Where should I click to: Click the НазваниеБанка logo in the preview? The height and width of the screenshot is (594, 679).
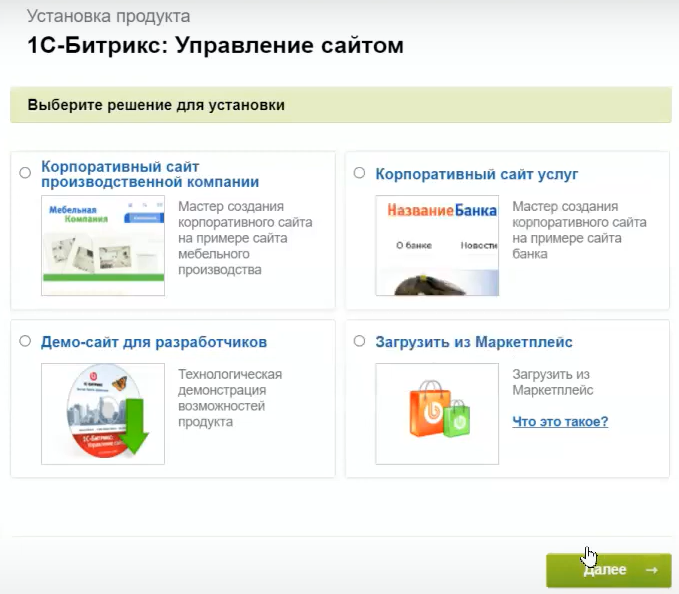437,212
